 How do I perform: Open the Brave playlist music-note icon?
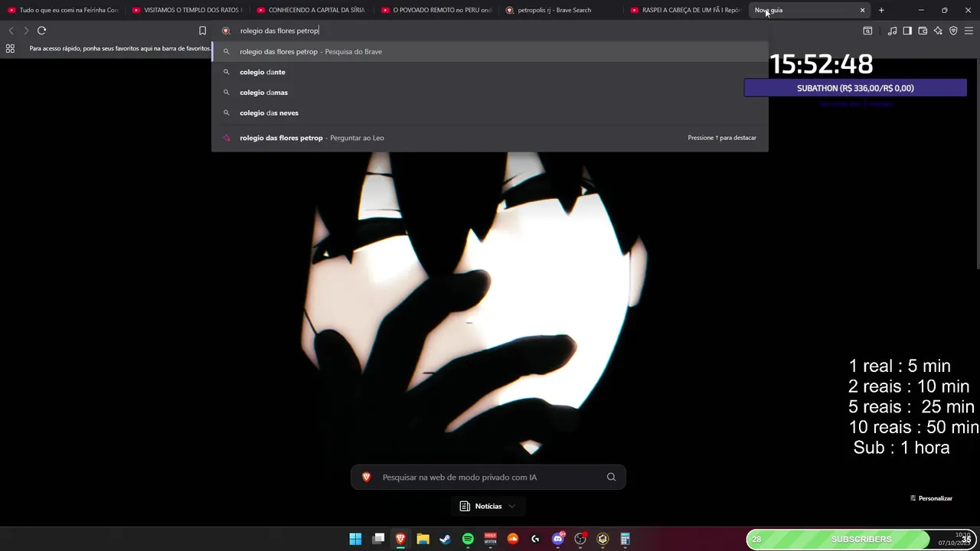click(892, 31)
